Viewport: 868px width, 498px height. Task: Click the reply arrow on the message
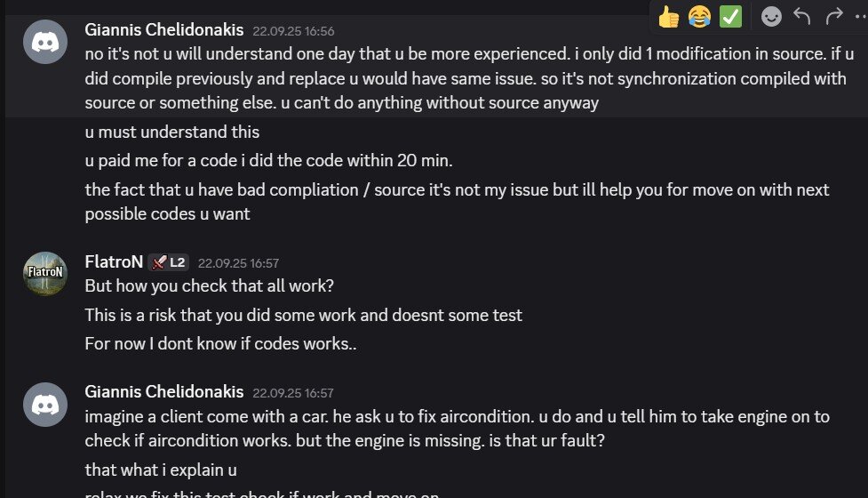(x=801, y=16)
